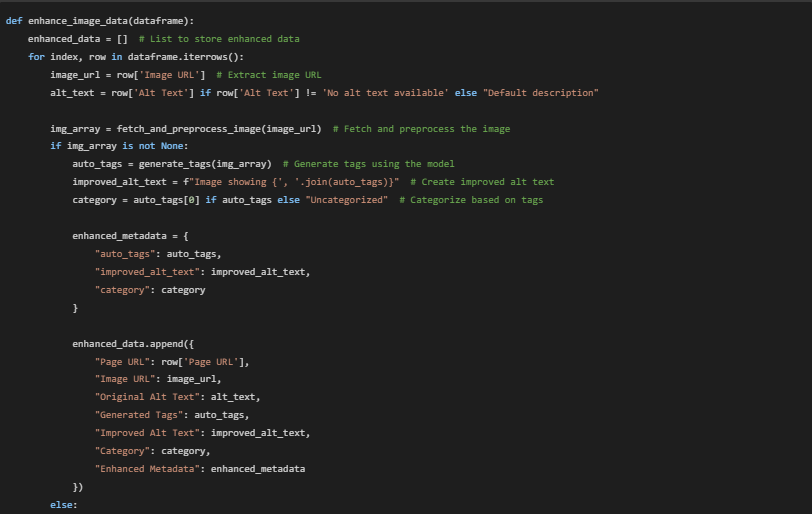This screenshot has width=812, height=514.
Task: Click 'enhanced_data = []' assignment
Action: click(x=78, y=39)
